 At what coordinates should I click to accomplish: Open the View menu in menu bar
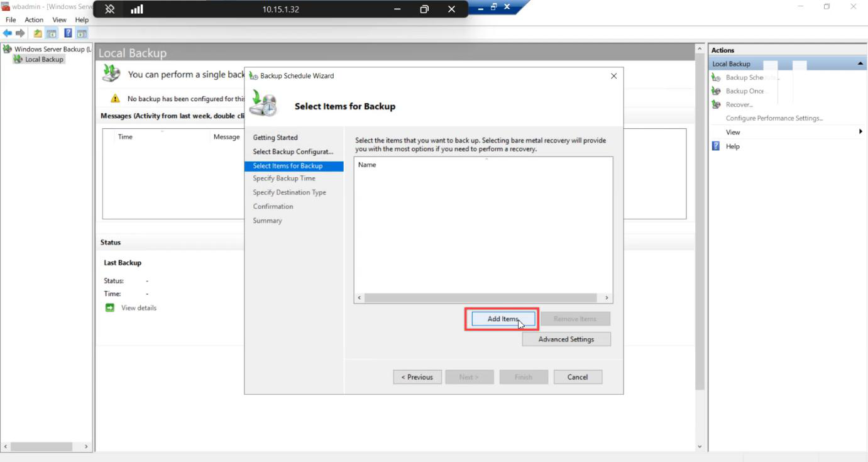click(59, 20)
